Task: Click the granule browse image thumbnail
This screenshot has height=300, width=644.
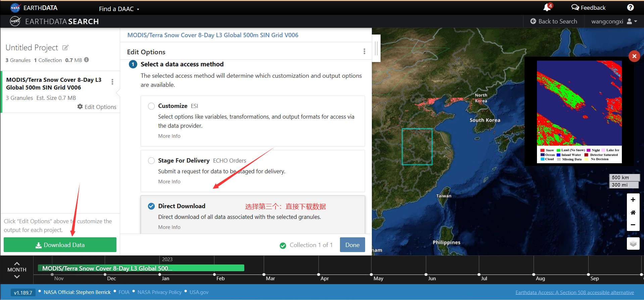Action: pos(579,112)
